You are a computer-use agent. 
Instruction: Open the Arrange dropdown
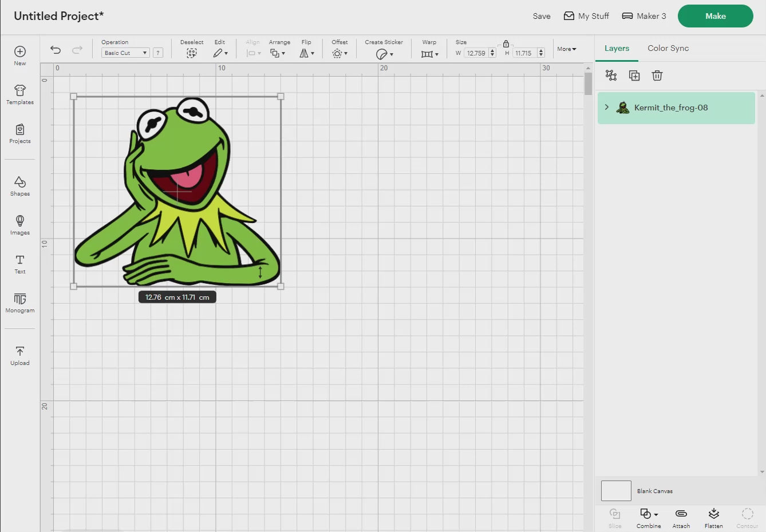(278, 53)
